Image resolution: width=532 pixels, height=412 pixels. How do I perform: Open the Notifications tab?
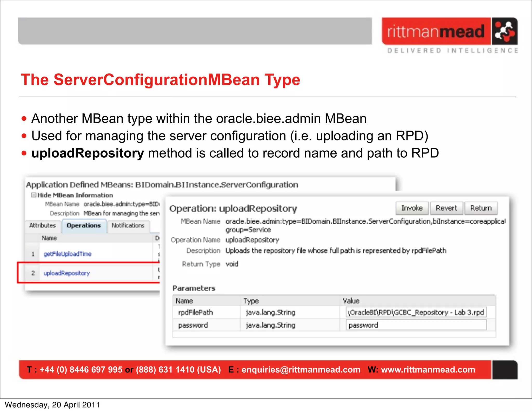128,225
